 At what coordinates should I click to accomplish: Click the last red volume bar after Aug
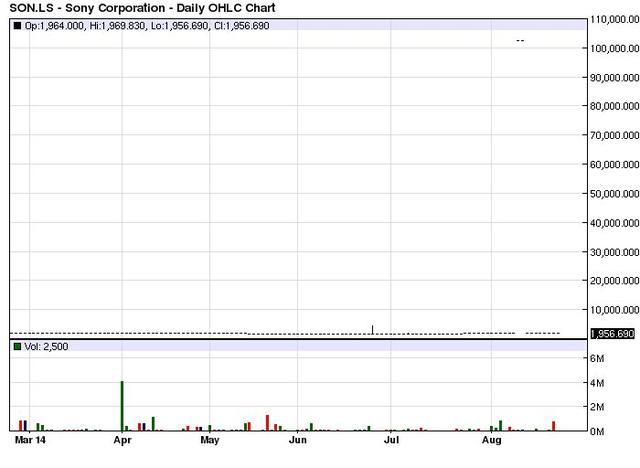pyautogui.click(x=553, y=425)
